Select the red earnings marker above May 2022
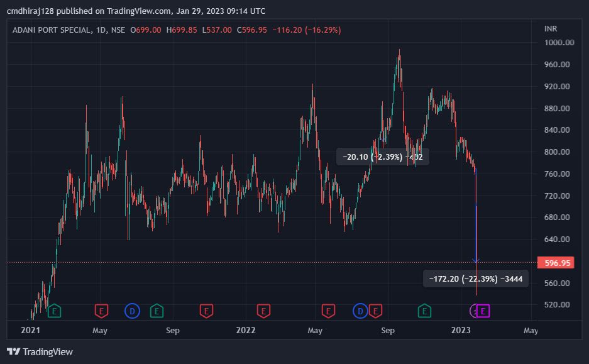Image resolution: width=589 pixels, height=364 pixels. point(328,311)
